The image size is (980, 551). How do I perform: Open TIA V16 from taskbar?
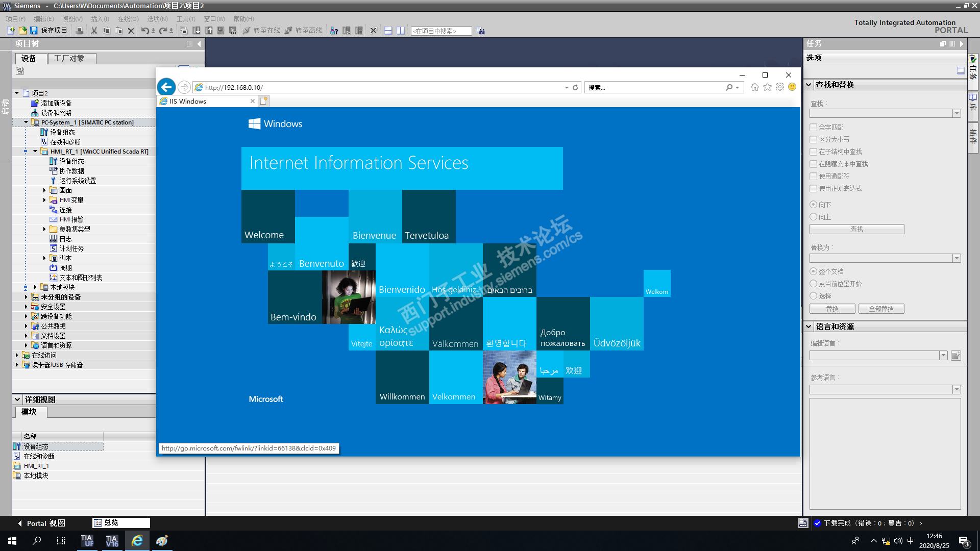[x=112, y=541]
